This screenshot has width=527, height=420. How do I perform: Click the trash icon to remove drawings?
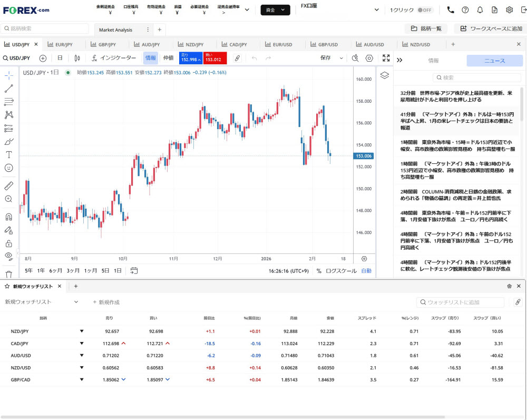(x=9, y=274)
